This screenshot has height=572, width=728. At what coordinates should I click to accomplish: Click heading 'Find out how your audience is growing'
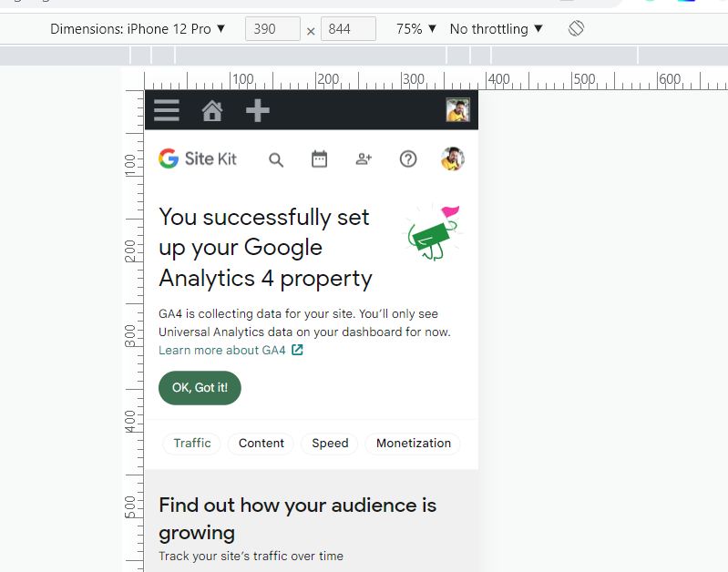[x=297, y=518]
